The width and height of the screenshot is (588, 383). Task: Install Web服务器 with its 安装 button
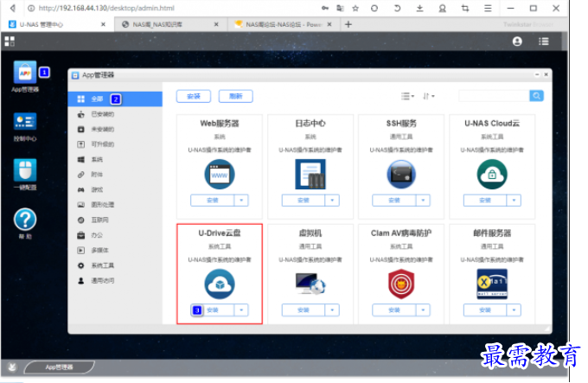tap(213, 200)
